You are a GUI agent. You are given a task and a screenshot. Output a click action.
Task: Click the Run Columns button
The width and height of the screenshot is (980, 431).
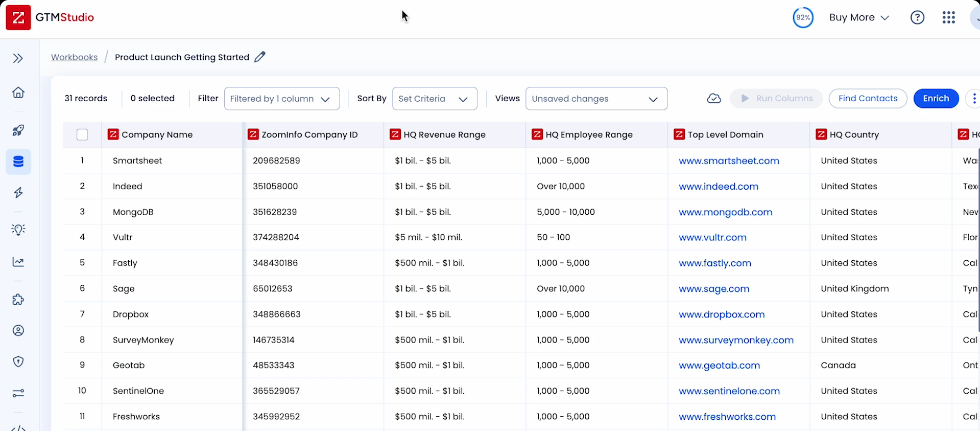(776, 98)
